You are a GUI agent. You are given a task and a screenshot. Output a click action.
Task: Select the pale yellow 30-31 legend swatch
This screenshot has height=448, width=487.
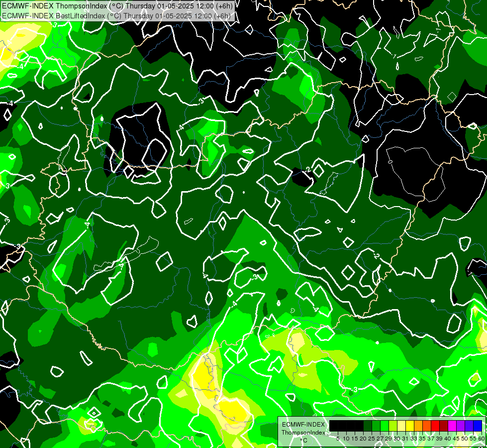pos(401,426)
